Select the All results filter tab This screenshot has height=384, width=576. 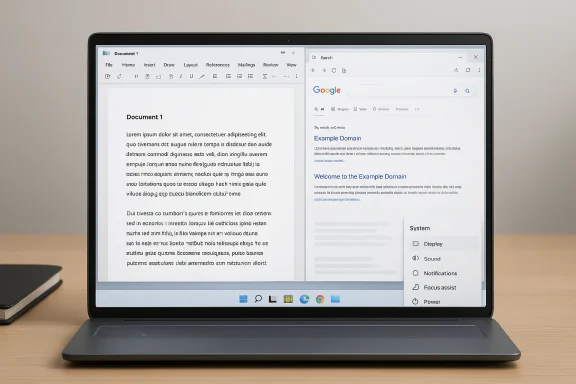point(319,109)
